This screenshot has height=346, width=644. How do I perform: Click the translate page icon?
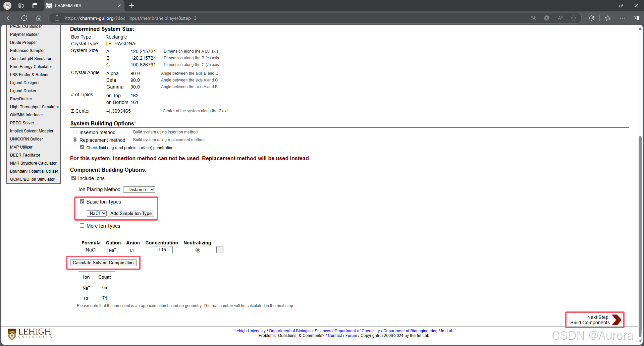click(533, 18)
